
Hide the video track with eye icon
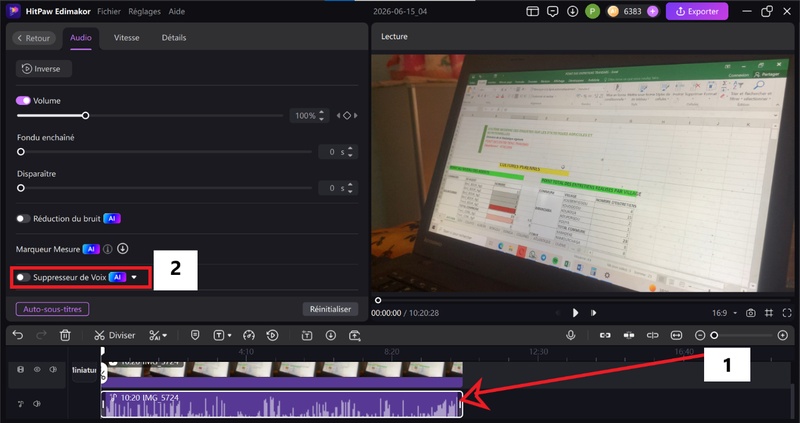[x=37, y=369]
